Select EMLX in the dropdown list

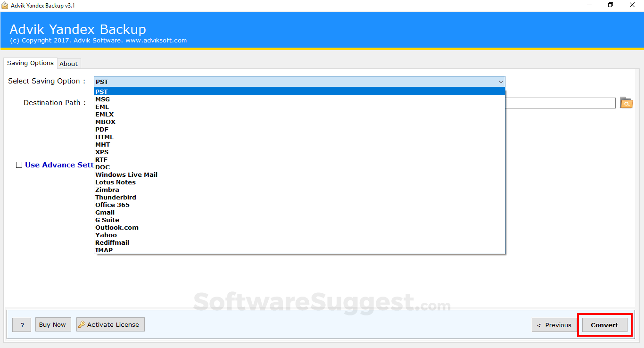pos(299,114)
